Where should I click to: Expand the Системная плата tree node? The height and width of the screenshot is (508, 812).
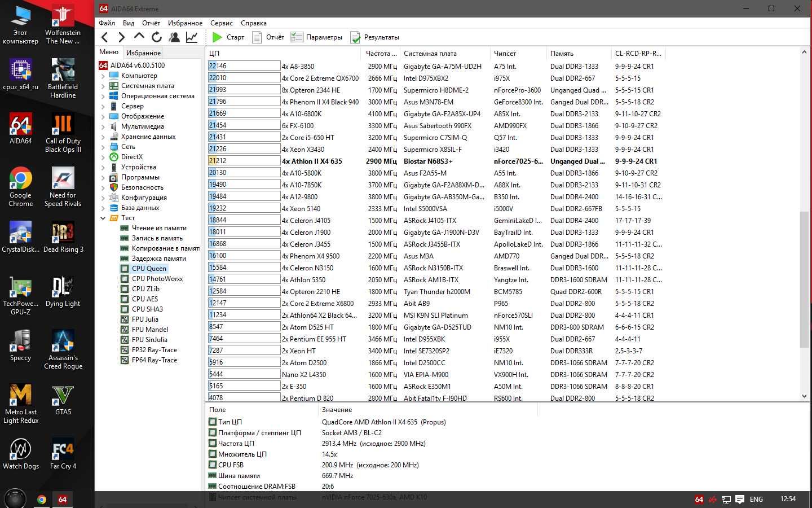point(103,86)
